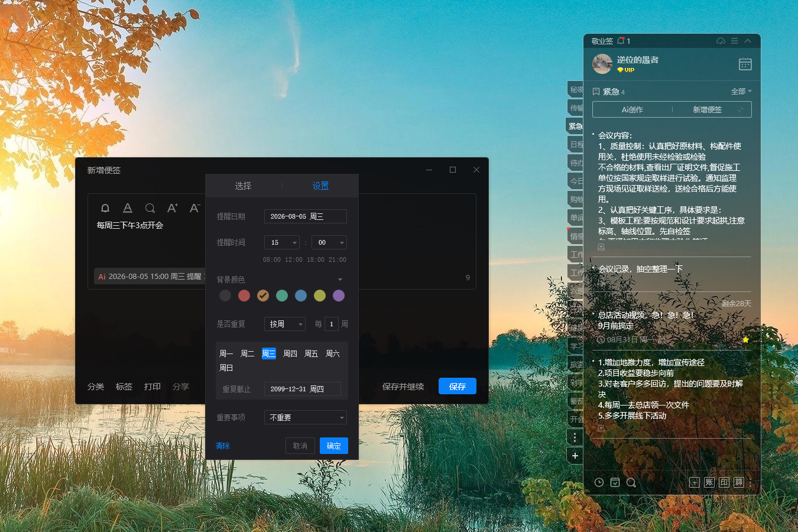Open the 日程 category side tab

575,144
